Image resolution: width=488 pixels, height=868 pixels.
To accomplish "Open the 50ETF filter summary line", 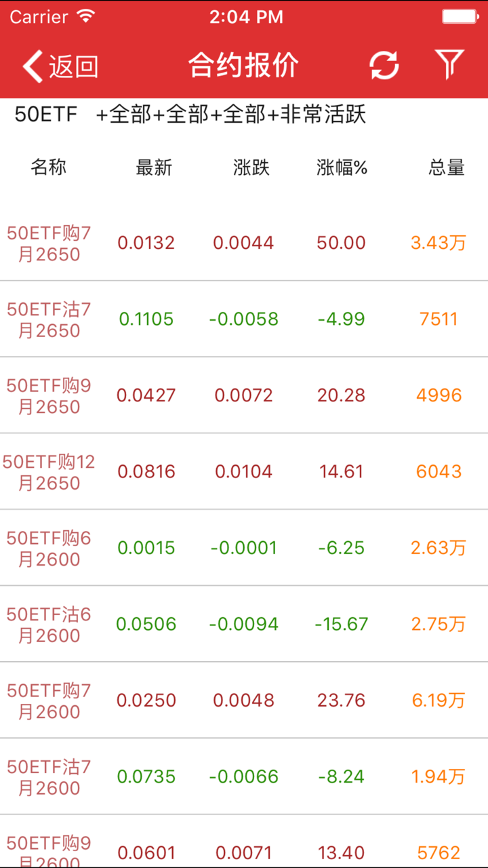I will [x=190, y=115].
